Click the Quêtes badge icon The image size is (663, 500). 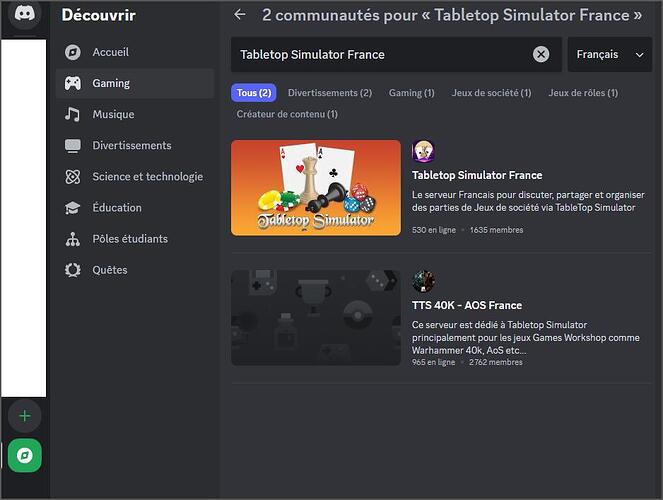tap(73, 270)
